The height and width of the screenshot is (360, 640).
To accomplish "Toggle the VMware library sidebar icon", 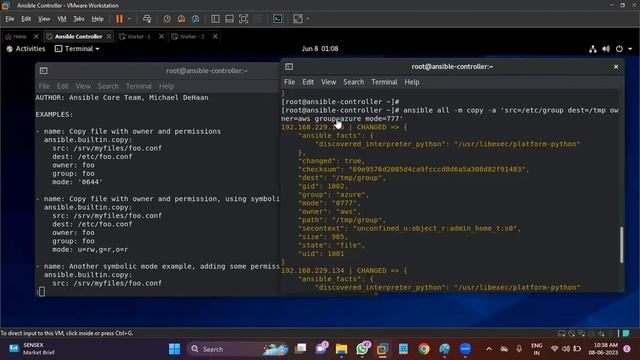I will pos(215,19).
